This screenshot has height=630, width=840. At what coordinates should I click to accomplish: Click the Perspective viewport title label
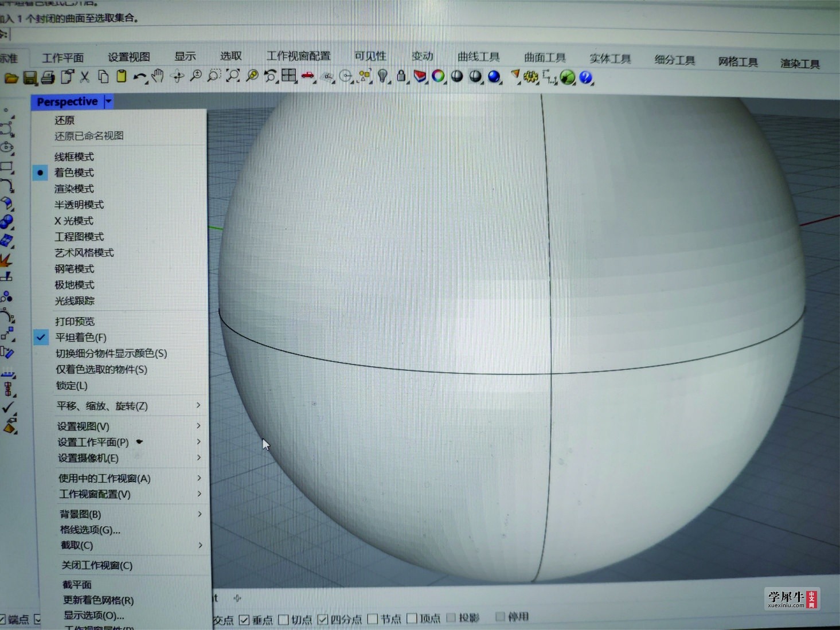[67, 101]
